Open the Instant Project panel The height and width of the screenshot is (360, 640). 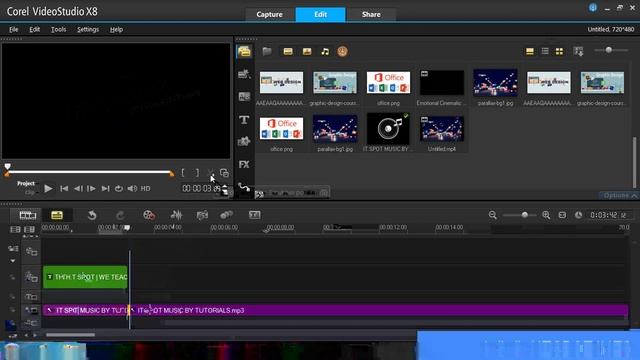(244, 74)
